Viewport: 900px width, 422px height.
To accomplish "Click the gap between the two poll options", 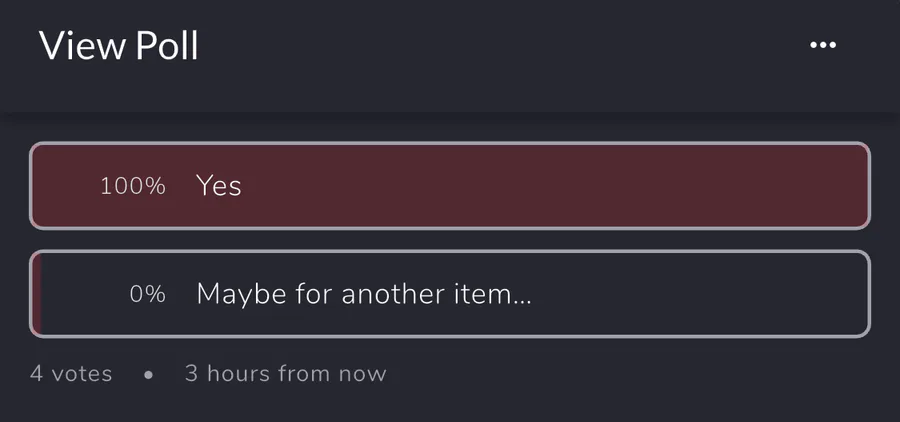I will 450,239.
